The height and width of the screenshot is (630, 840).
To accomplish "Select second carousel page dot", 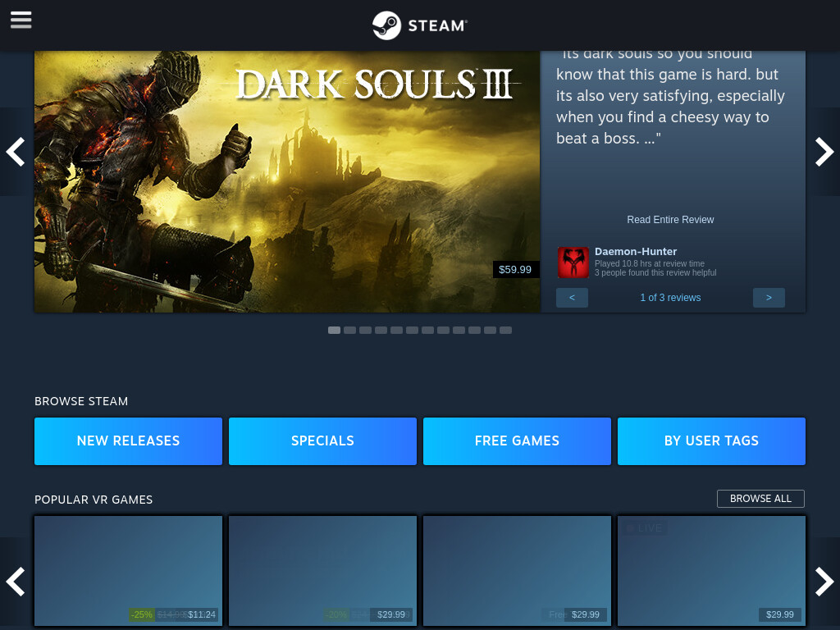I will [x=349, y=330].
